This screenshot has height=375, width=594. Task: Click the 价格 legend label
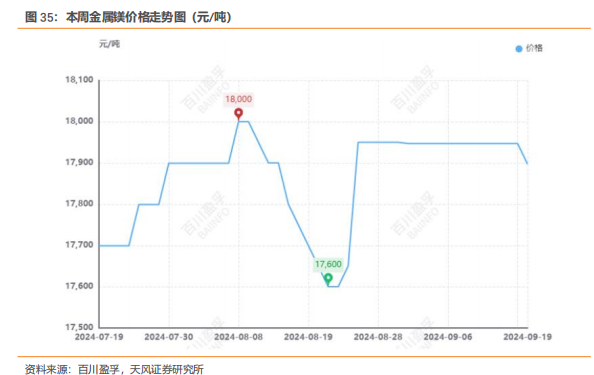point(534,48)
